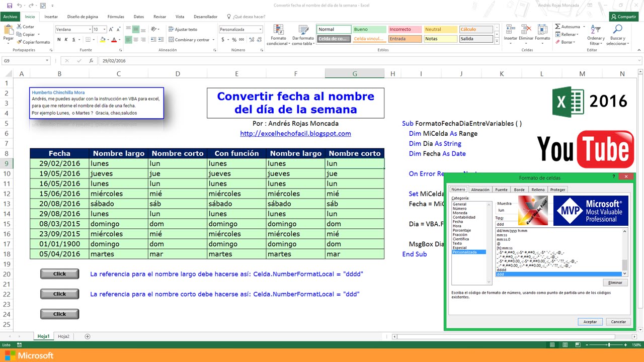Open Ordenar y filtrar

(x=596, y=35)
